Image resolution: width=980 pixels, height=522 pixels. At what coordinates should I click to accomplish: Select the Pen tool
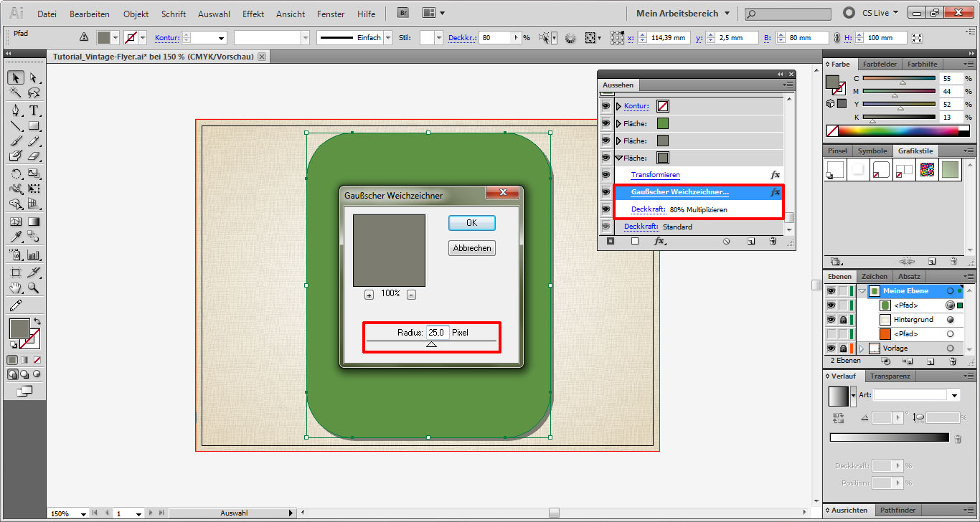(16, 110)
